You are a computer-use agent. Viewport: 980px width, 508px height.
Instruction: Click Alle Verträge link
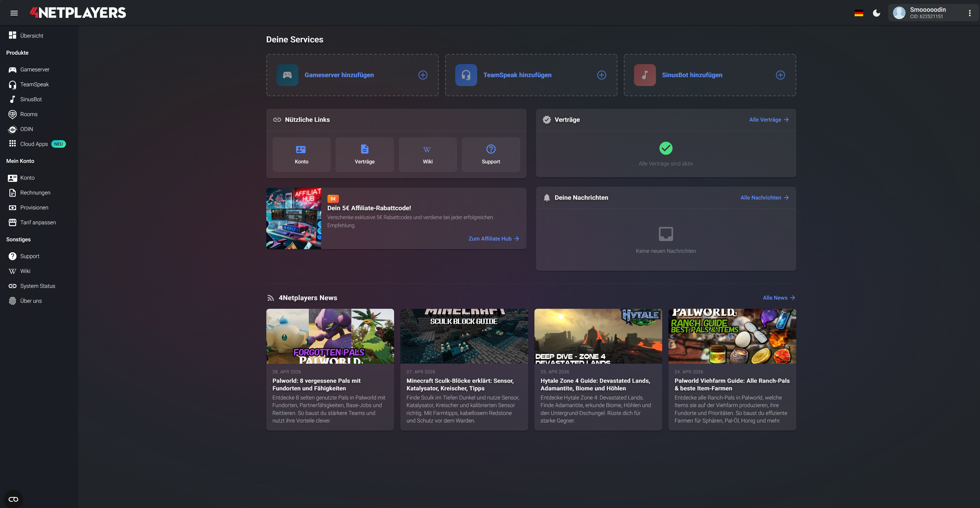tap(769, 119)
